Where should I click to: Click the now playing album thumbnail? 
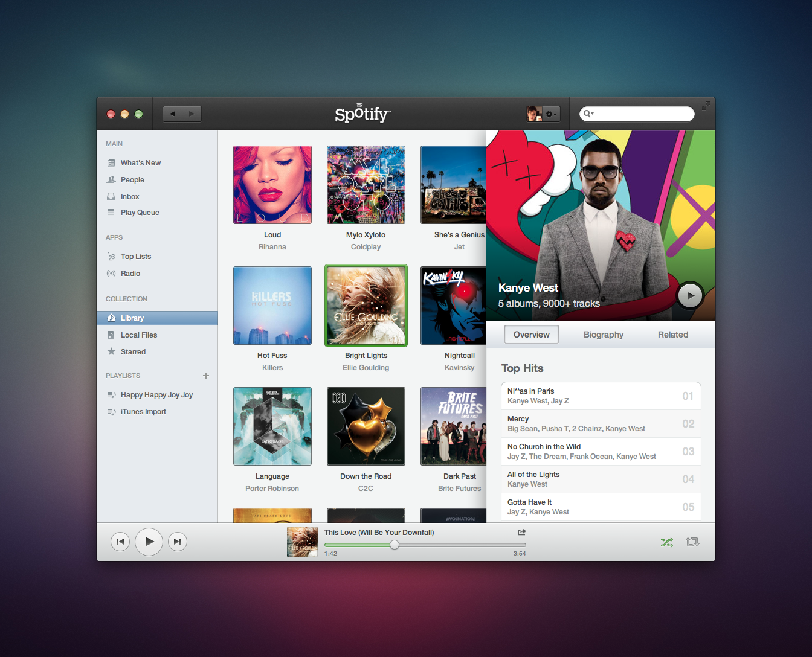302,542
